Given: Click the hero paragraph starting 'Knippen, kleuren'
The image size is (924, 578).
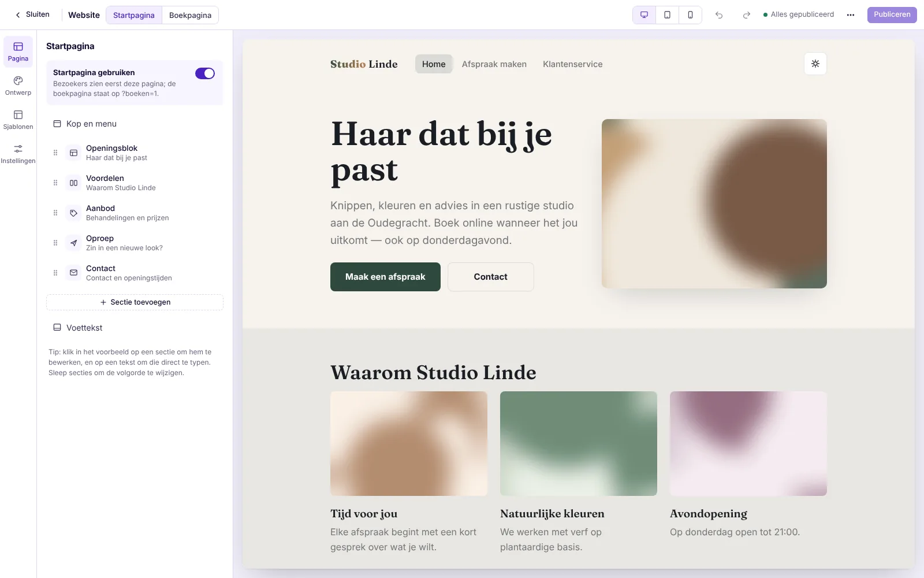Looking at the screenshot, I should click(454, 223).
